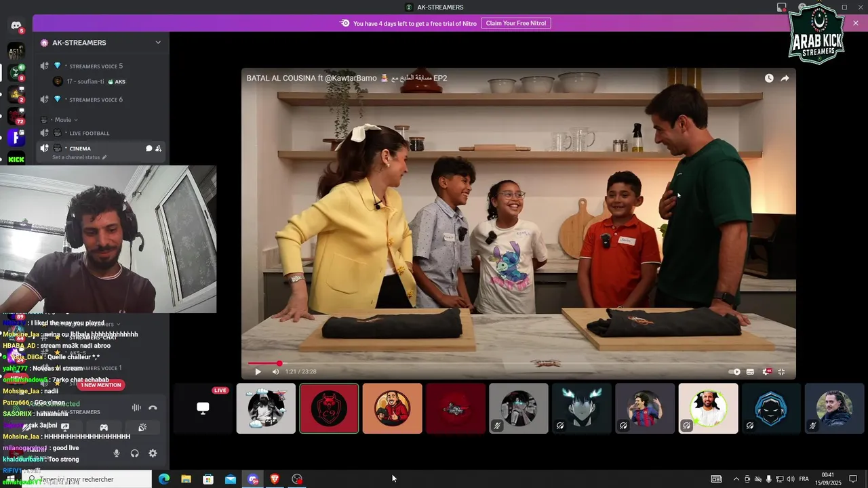The image size is (868, 488).
Task: Join STREAMERS VOICE 5 channel
Action: point(101,66)
